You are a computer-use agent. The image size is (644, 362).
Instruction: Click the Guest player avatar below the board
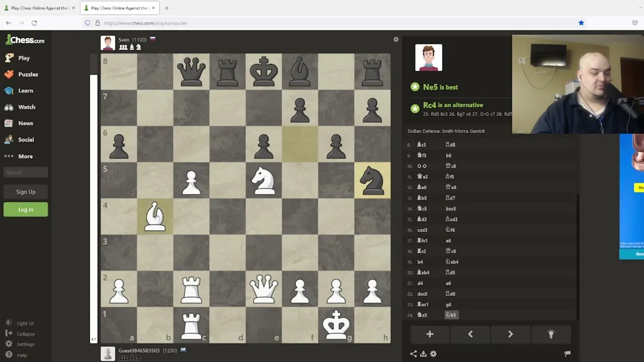tap(108, 353)
